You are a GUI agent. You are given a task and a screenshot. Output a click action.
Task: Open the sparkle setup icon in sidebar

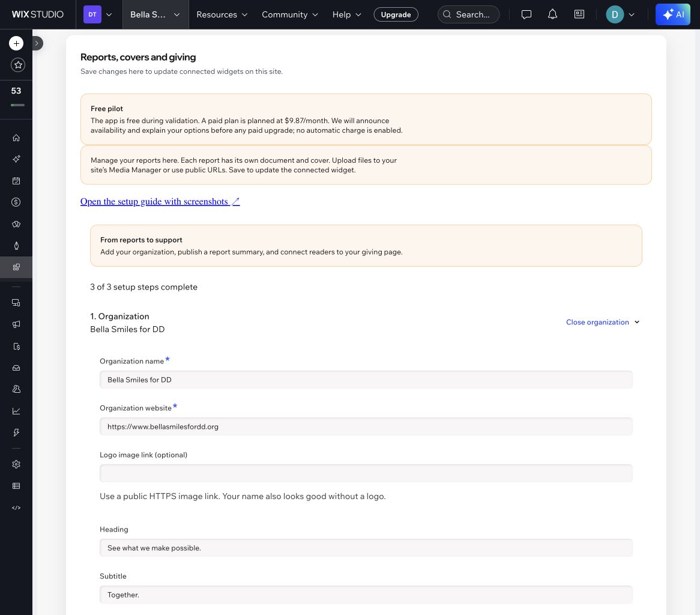pyautogui.click(x=16, y=159)
